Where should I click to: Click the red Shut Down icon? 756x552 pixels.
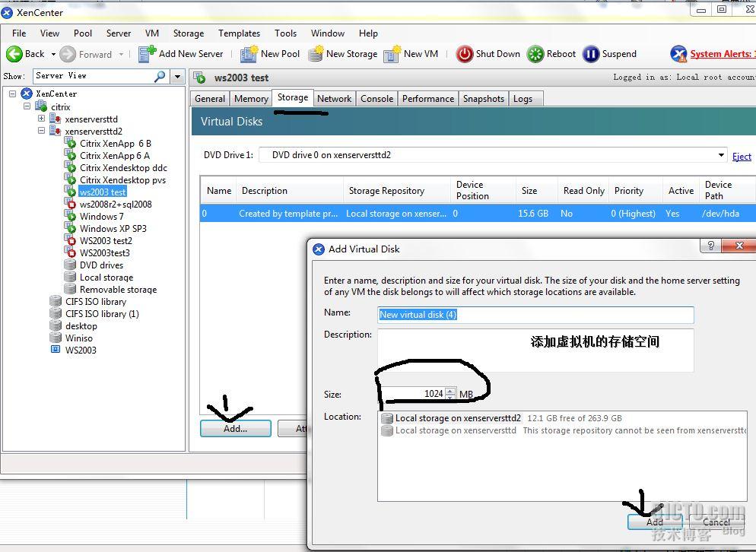(x=465, y=54)
